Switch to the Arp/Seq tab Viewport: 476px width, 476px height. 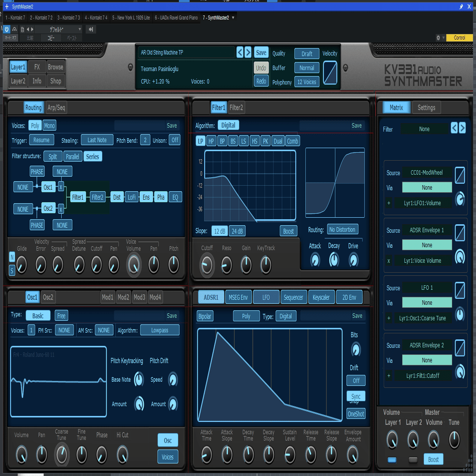(56, 108)
